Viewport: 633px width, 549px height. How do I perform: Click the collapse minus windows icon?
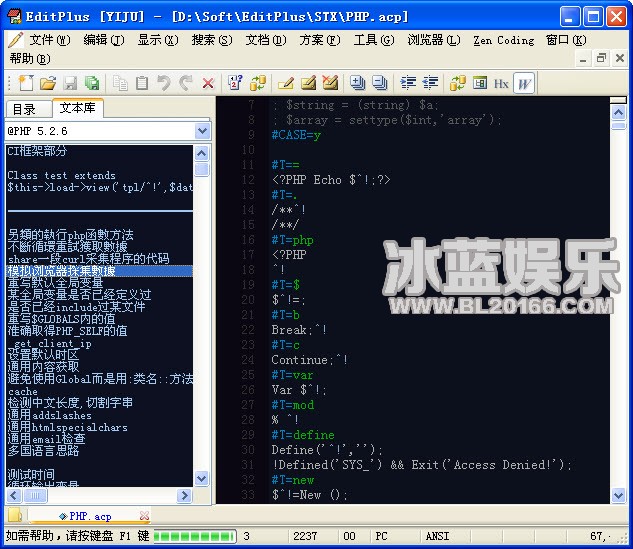[379, 83]
